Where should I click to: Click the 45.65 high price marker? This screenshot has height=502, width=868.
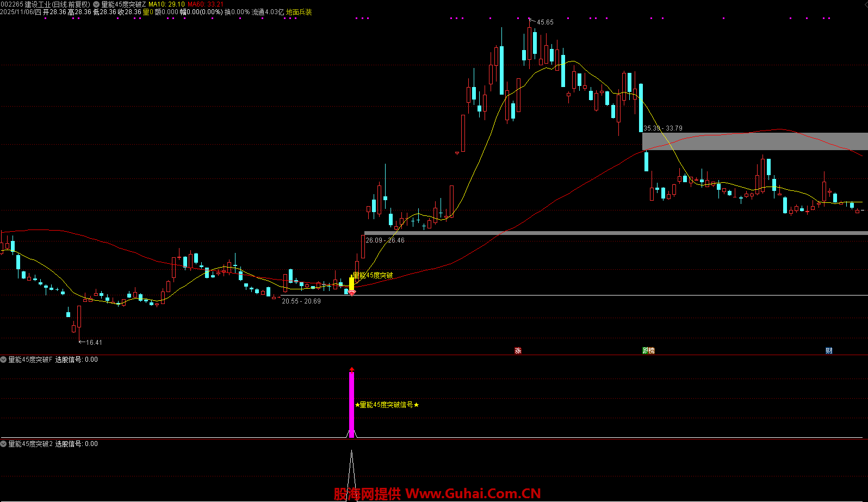[x=544, y=22]
